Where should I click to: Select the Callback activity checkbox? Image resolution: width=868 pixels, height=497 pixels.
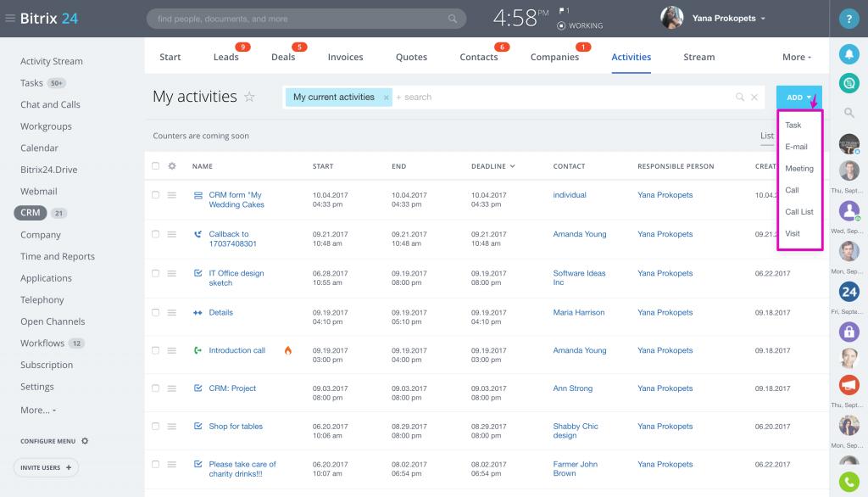point(156,234)
